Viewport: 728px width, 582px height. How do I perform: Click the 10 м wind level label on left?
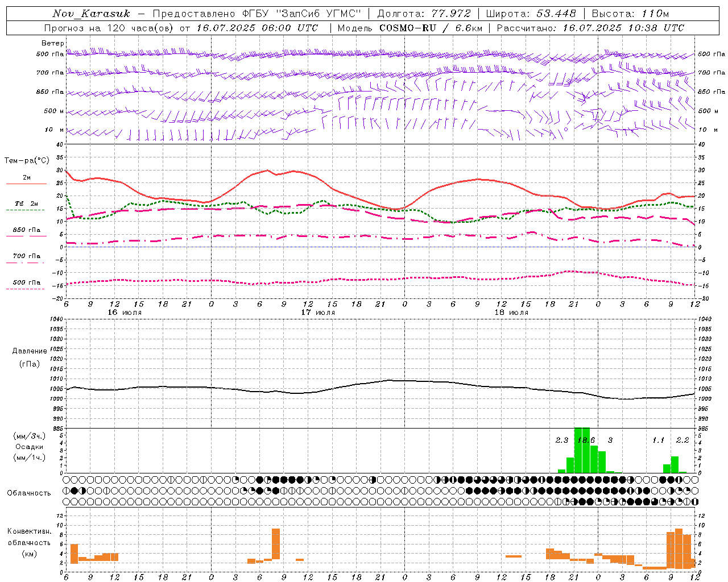coord(55,130)
